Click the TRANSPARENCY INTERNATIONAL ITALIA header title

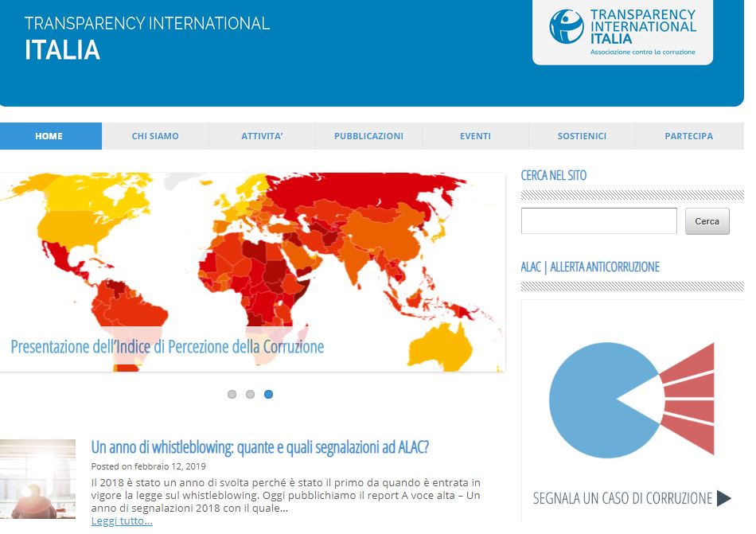[x=147, y=38]
